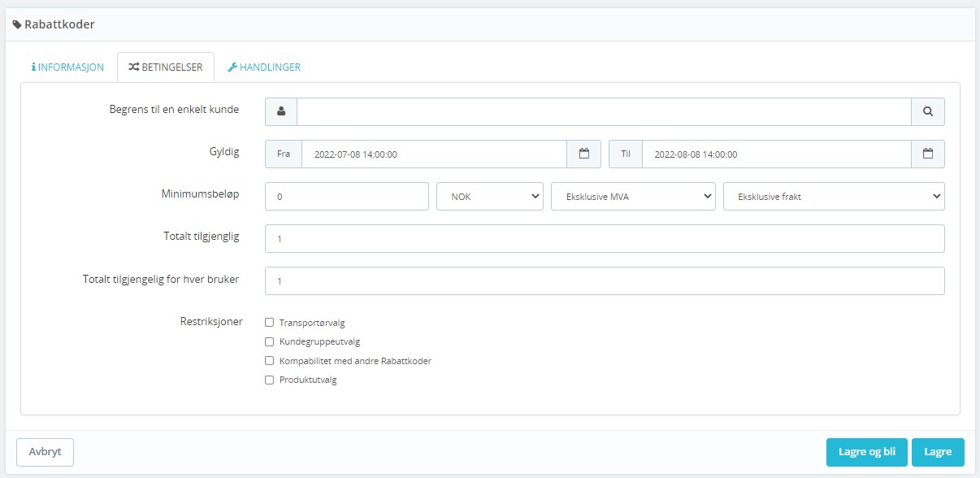Viewport: 980px width, 478px height.
Task: Open the Eksklusive frakt dropdown
Action: coord(834,196)
